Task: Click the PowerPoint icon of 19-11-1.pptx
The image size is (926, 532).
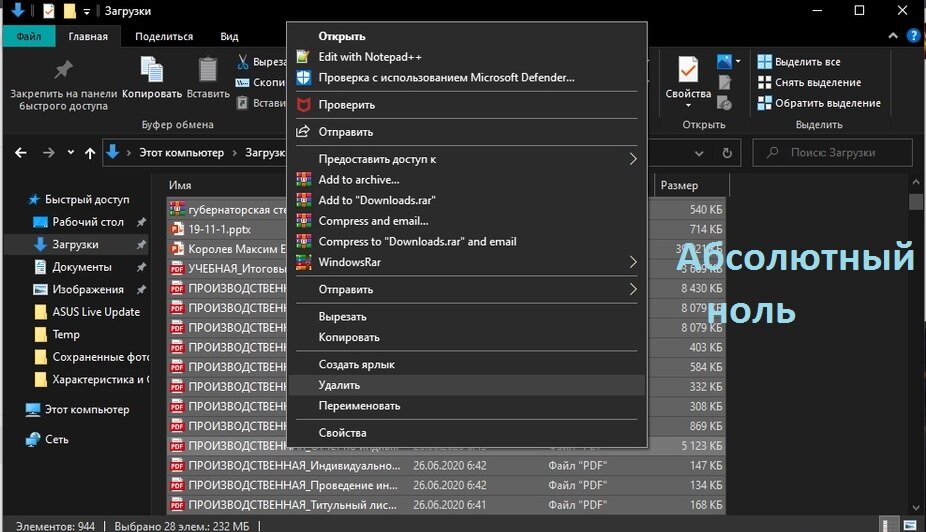Action: click(x=177, y=229)
